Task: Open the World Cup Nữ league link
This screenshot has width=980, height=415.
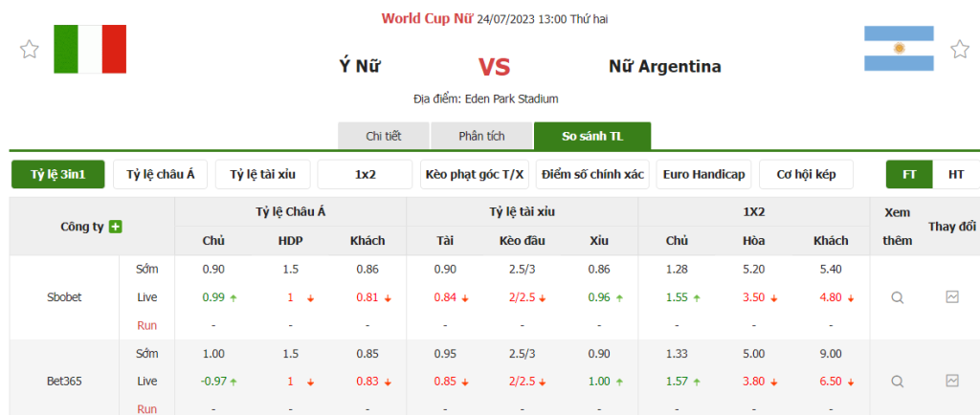Action: point(427,18)
